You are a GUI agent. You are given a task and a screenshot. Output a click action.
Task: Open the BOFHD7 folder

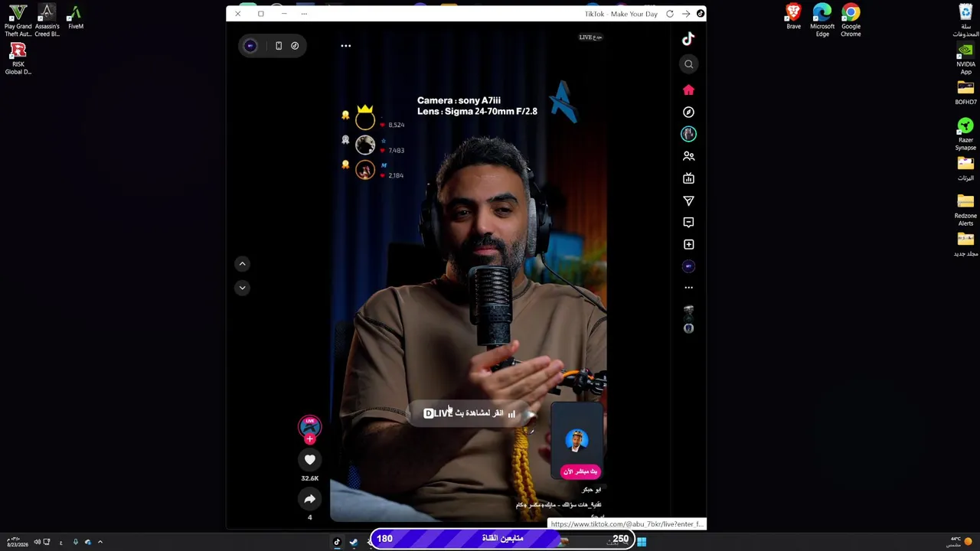(x=965, y=93)
